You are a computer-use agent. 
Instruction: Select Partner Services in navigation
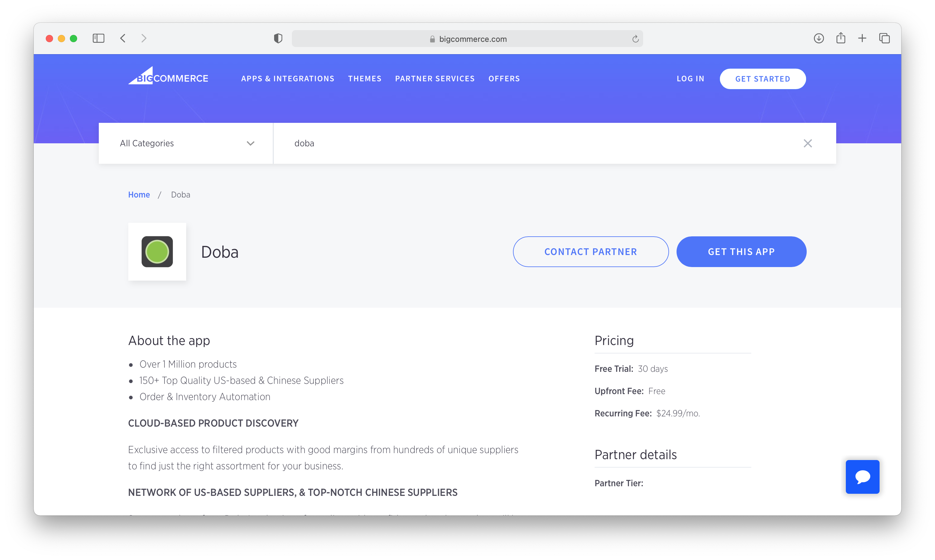435,79
